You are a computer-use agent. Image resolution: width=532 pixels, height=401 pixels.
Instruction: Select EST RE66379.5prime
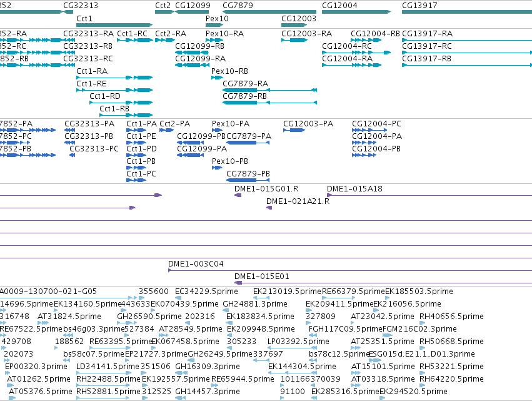354,292
